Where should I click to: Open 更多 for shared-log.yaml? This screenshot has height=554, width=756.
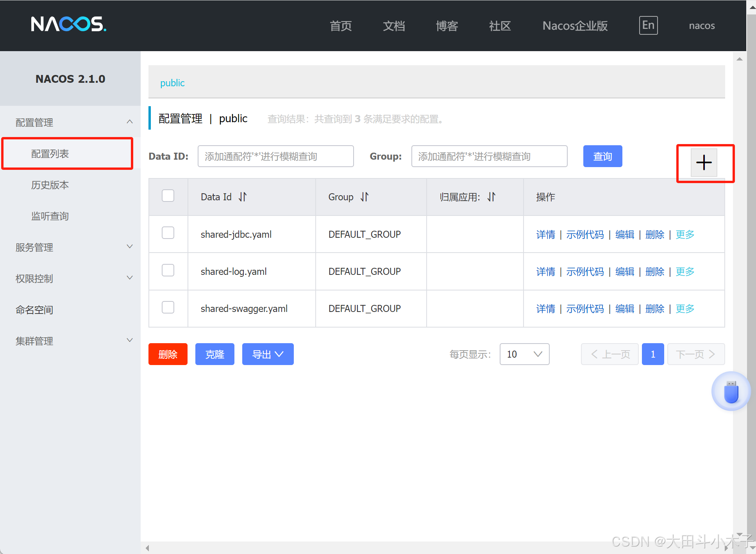[x=685, y=271]
